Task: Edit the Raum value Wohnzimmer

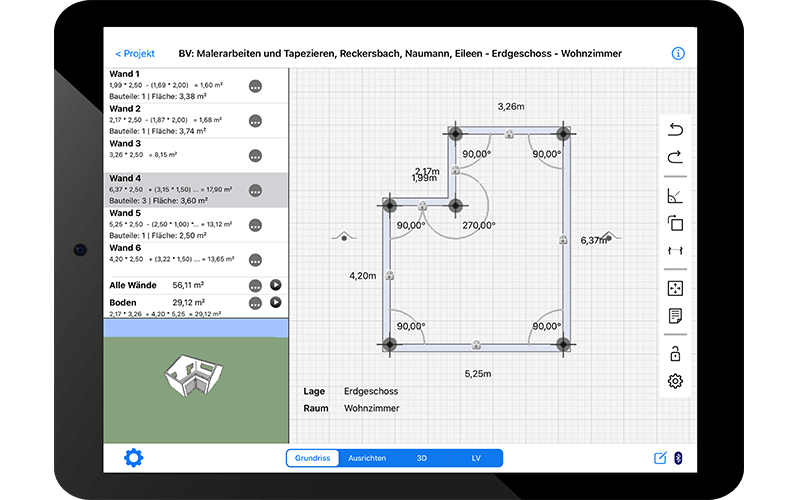Action: [x=371, y=408]
